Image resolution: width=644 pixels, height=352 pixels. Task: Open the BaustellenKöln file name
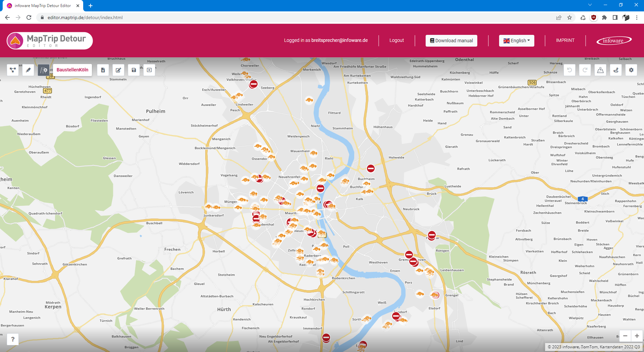[x=72, y=70]
